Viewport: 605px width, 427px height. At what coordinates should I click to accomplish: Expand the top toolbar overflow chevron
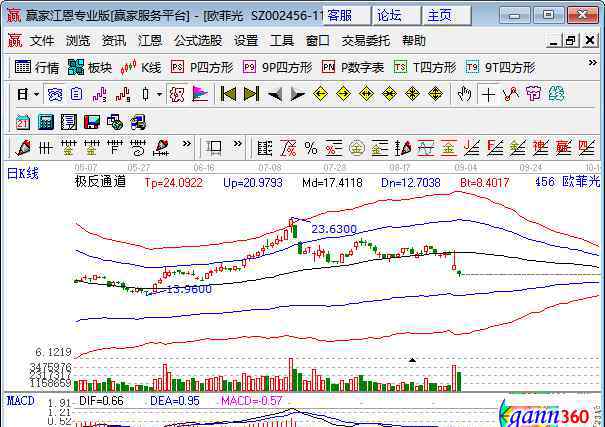pos(592,62)
